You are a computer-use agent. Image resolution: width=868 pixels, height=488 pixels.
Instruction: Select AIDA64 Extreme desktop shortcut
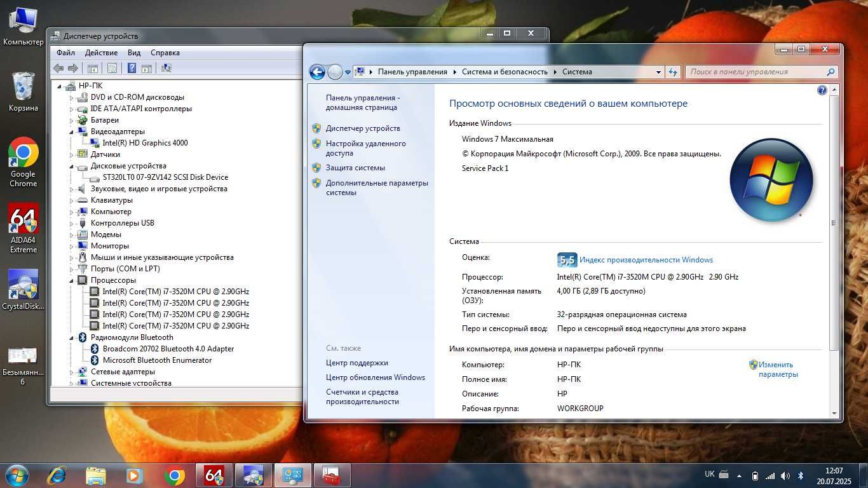point(24,228)
